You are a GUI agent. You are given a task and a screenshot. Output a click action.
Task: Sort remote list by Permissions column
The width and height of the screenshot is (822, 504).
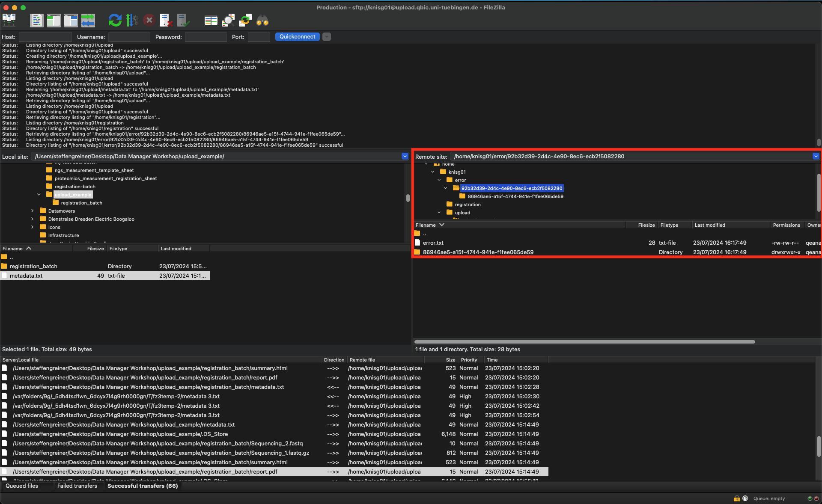787,225
